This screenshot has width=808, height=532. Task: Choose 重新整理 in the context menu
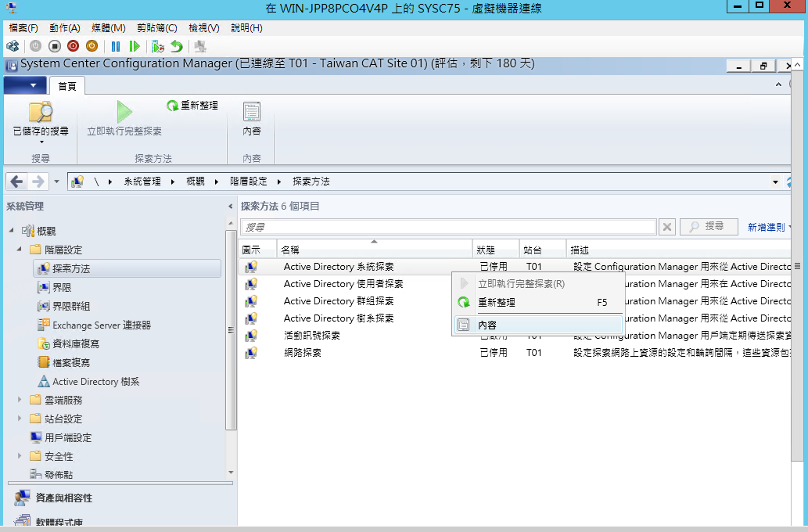pos(538,303)
